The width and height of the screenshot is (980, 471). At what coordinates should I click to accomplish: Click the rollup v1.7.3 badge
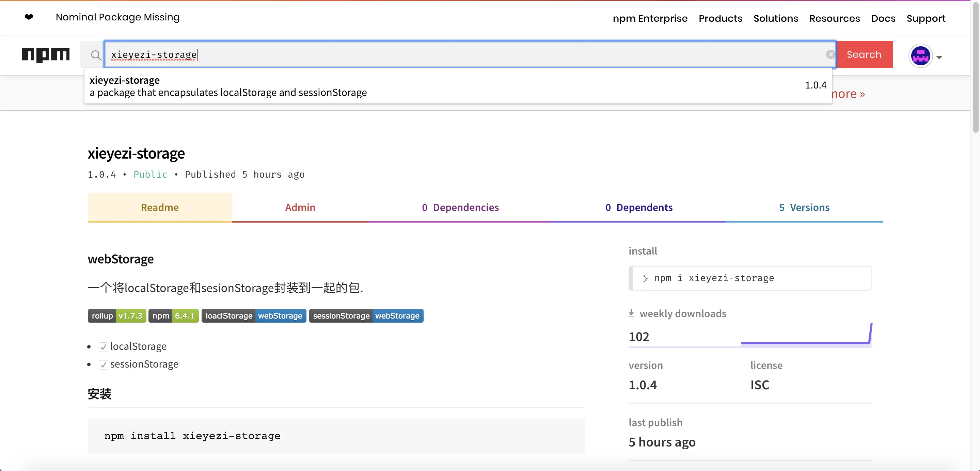pyautogui.click(x=116, y=315)
